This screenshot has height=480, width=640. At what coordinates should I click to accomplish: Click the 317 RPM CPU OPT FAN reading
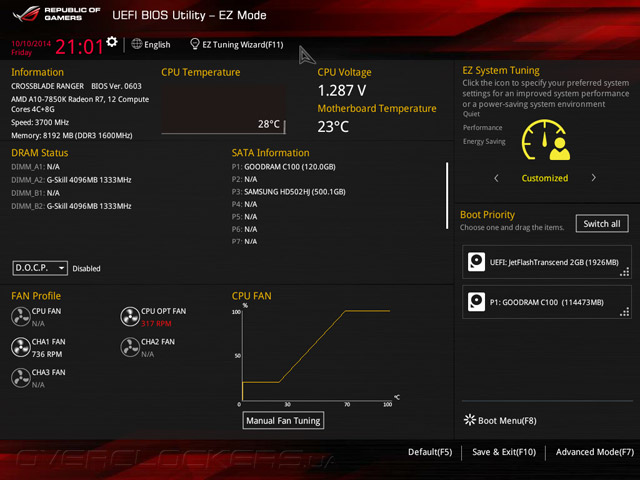click(156, 323)
